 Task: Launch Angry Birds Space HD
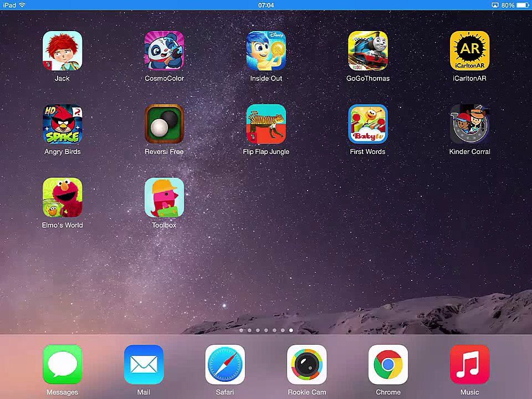click(x=63, y=124)
